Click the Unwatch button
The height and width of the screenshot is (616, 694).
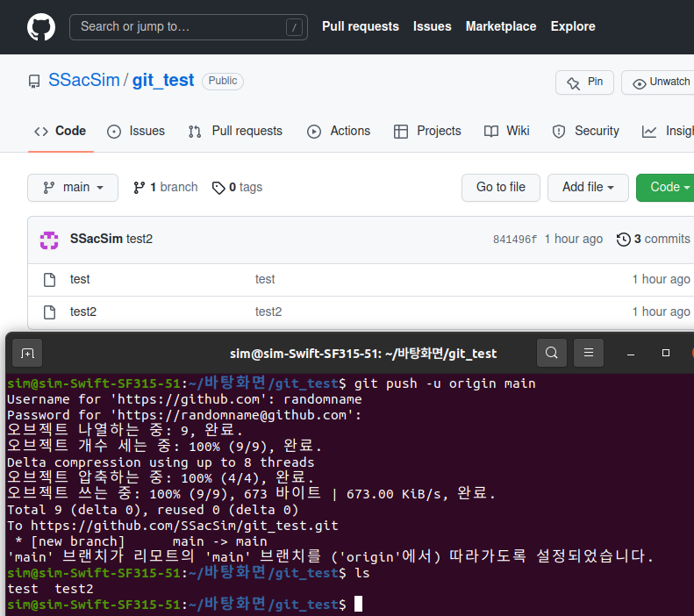pos(660,82)
